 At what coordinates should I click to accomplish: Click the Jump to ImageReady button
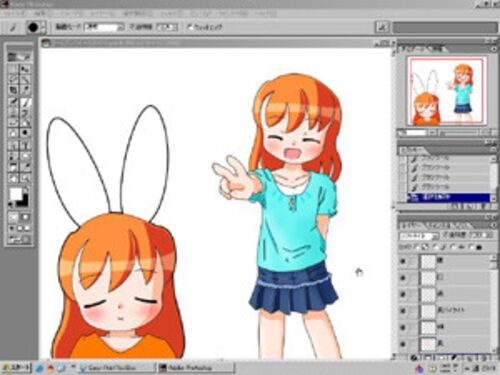[x=19, y=239]
